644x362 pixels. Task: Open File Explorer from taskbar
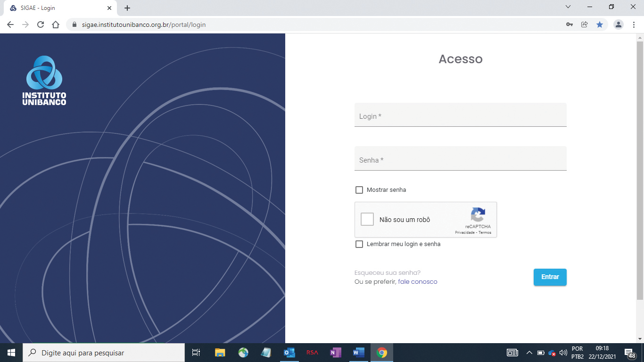click(x=220, y=353)
